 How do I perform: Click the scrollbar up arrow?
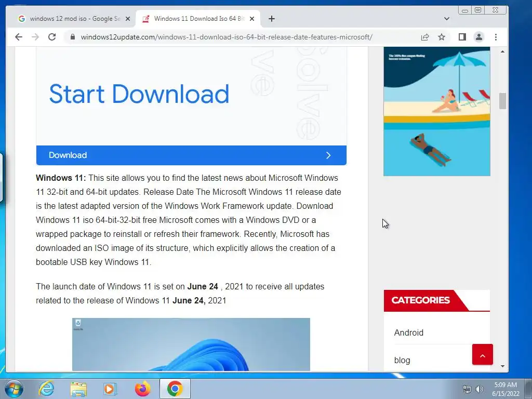(502, 51)
